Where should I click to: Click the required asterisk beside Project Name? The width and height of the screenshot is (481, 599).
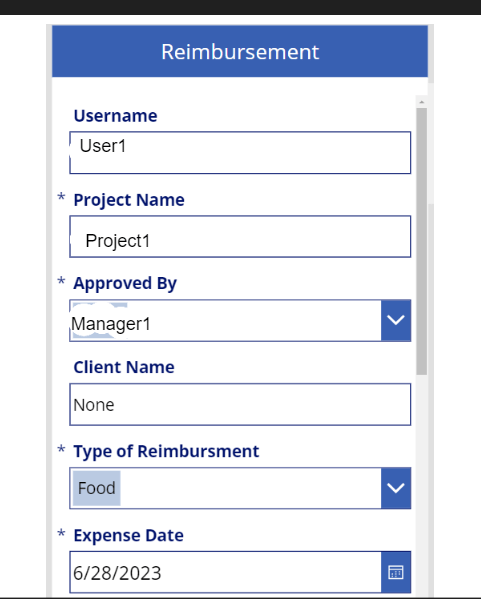[61, 198]
